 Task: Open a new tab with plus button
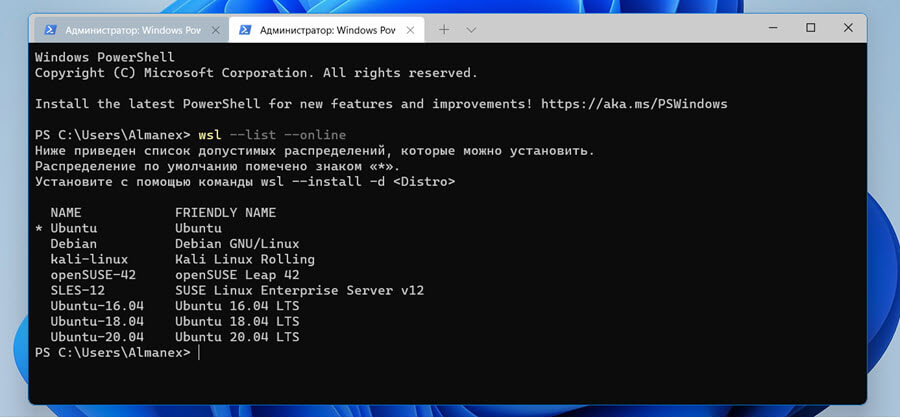(444, 30)
